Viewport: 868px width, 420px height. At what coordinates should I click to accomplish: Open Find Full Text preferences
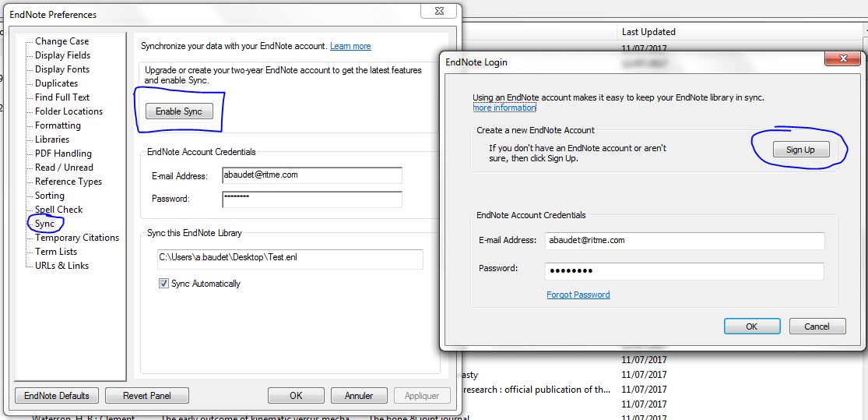point(62,97)
